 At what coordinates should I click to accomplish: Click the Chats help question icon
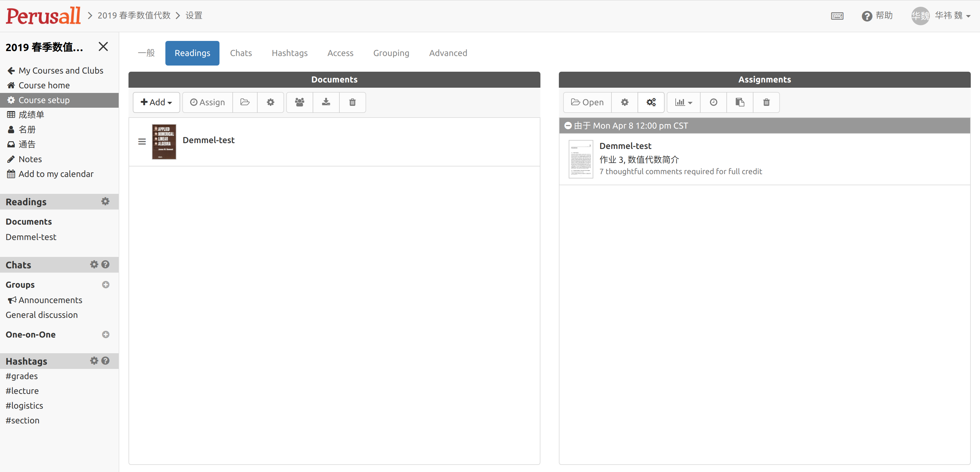coord(106,264)
